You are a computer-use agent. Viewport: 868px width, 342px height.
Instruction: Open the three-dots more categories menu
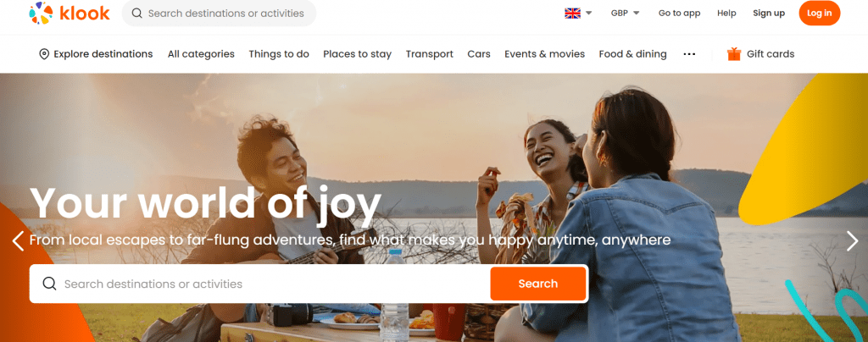tap(689, 54)
